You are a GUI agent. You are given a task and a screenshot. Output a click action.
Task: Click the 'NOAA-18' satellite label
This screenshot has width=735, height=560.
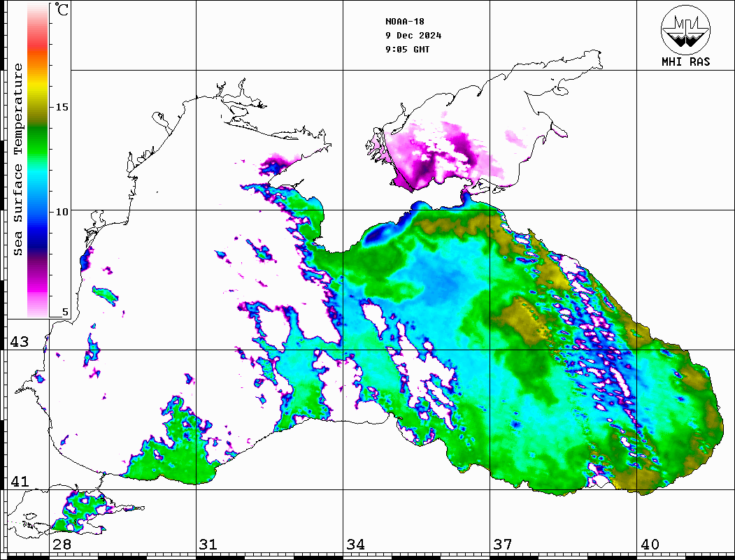tap(404, 22)
